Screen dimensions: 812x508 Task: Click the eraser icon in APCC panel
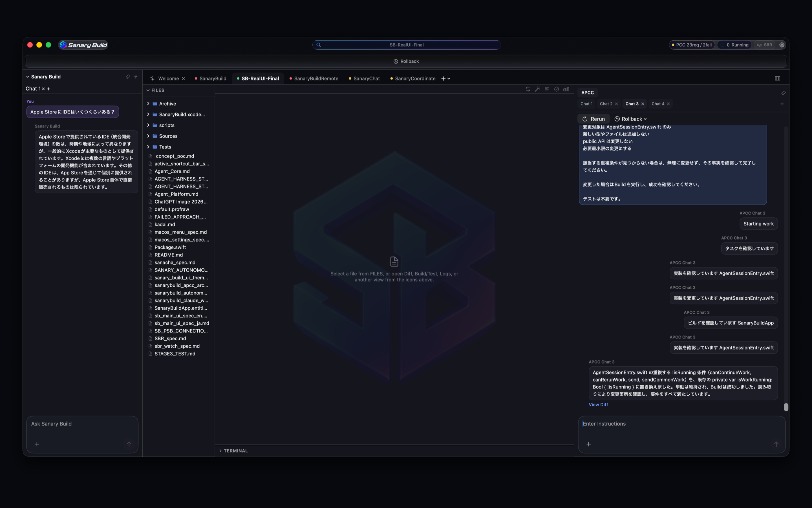783,93
